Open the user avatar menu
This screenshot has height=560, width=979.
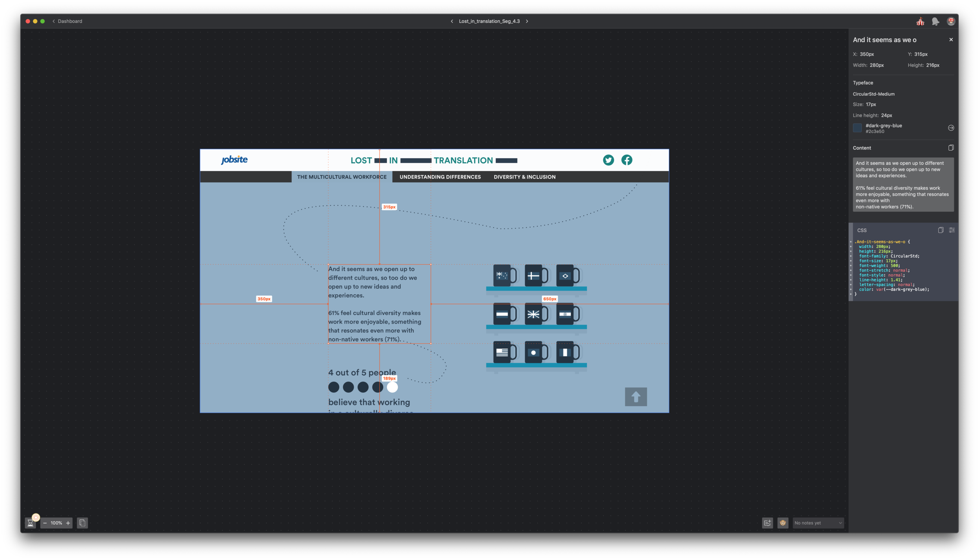pyautogui.click(x=951, y=22)
